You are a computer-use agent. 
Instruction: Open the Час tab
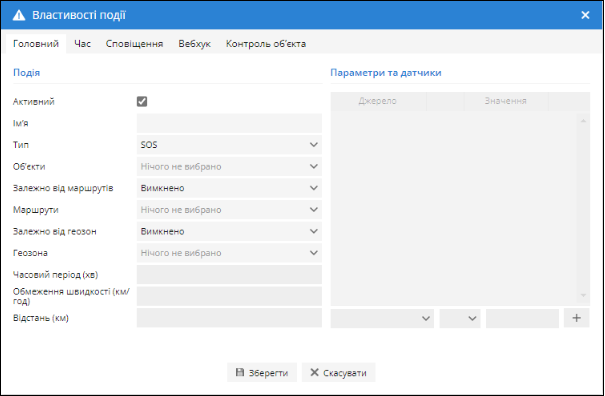coord(82,44)
